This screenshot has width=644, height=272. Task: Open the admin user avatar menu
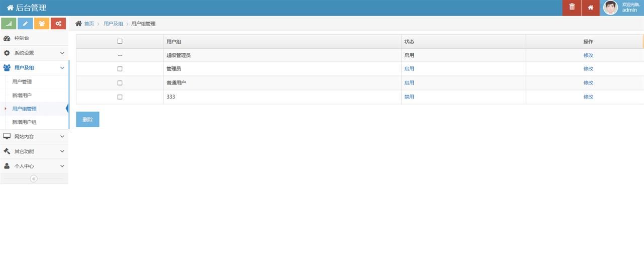pos(610,8)
